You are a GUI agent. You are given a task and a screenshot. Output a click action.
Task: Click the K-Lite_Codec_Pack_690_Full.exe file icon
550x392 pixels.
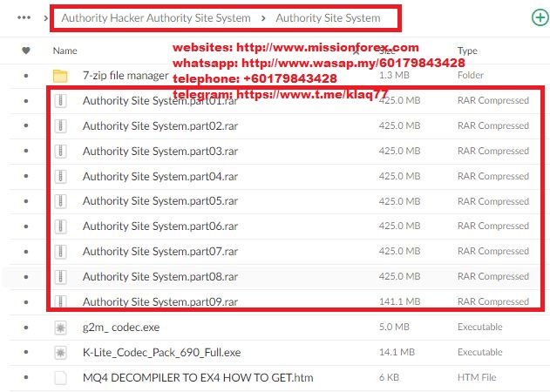60,353
